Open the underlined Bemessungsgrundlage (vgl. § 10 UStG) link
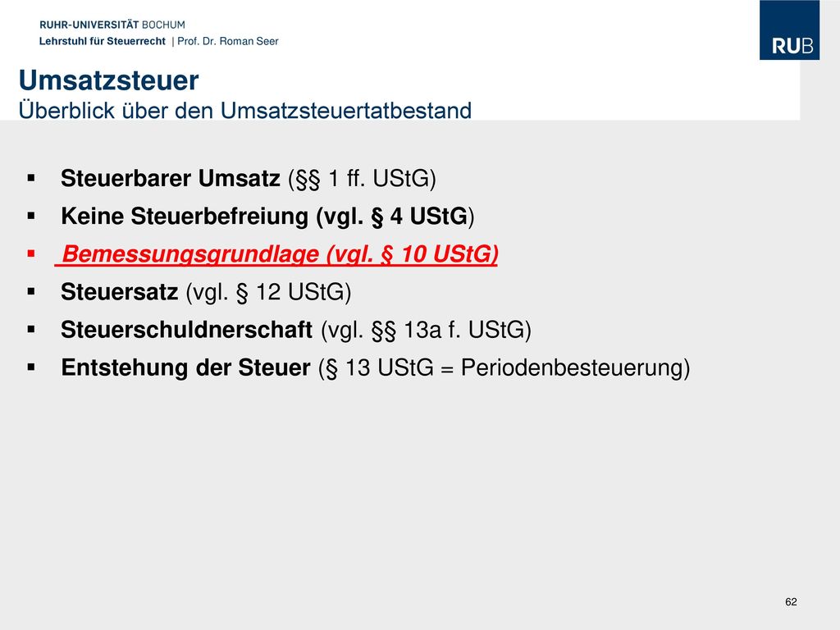The height and width of the screenshot is (630, 840). pyautogui.click(x=276, y=254)
